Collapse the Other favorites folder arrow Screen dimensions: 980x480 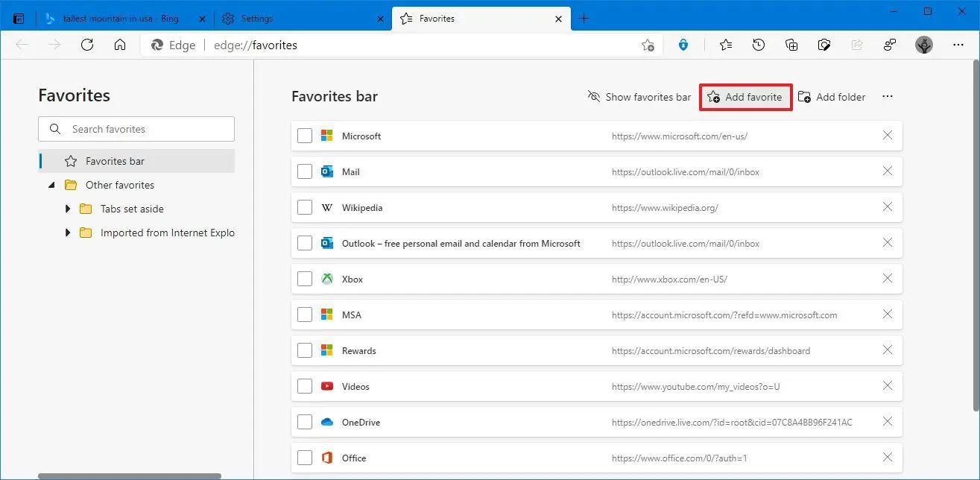click(51, 185)
